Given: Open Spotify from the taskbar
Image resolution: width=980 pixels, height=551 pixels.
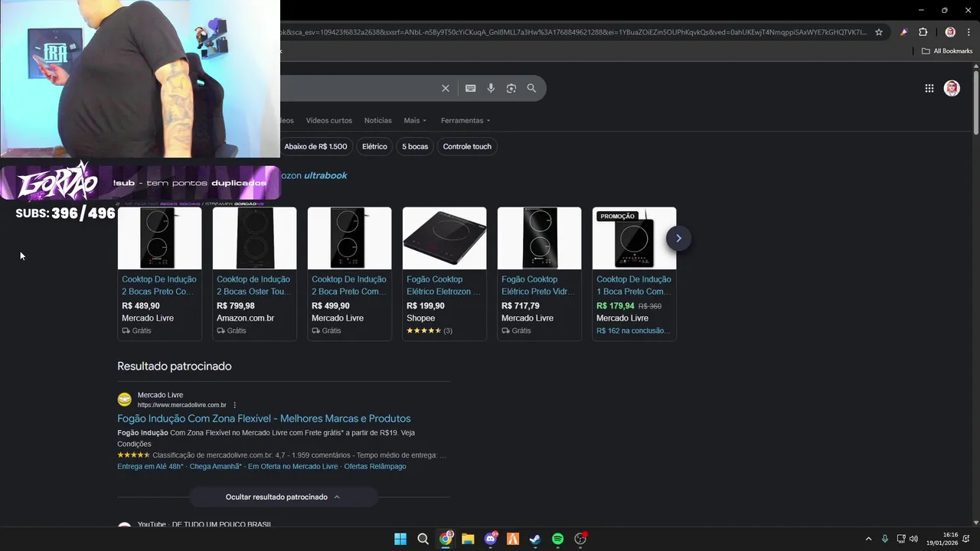Looking at the screenshot, I should (557, 539).
